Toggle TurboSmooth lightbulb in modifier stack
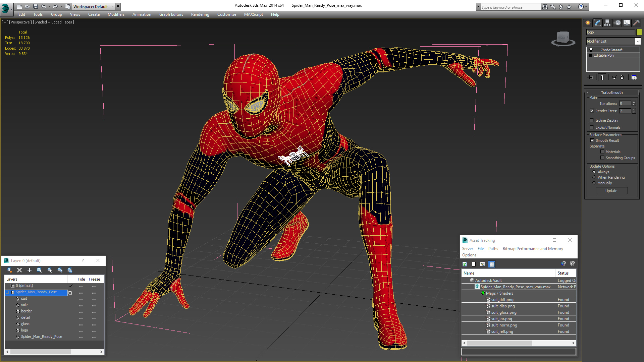The image size is (644, 362). point(591,50)
